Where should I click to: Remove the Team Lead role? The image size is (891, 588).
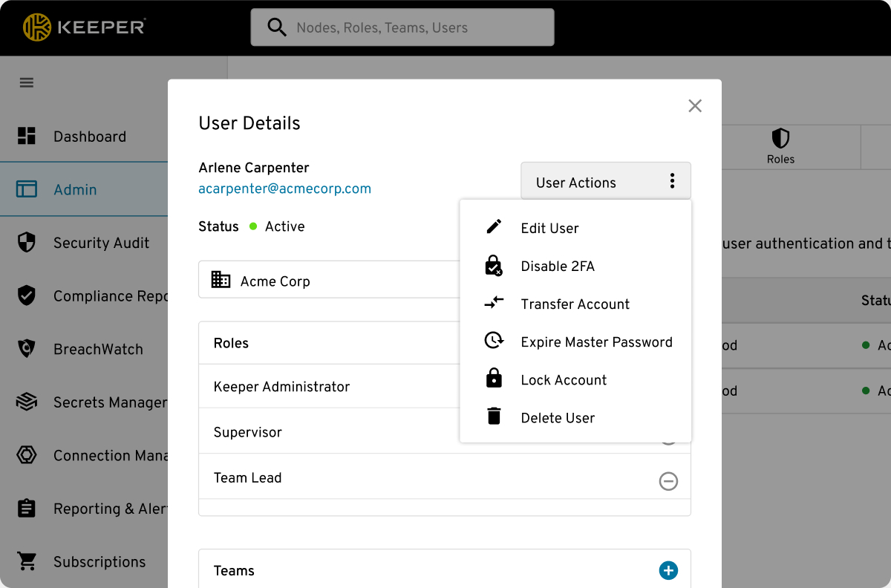[668, 482]
